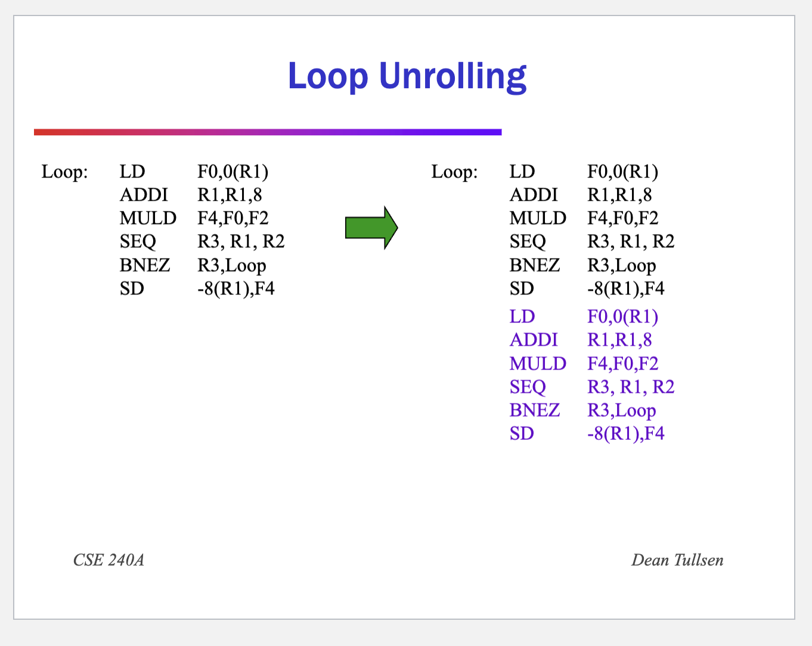Click the purple ADDI instruction

(x=534, y=340)
